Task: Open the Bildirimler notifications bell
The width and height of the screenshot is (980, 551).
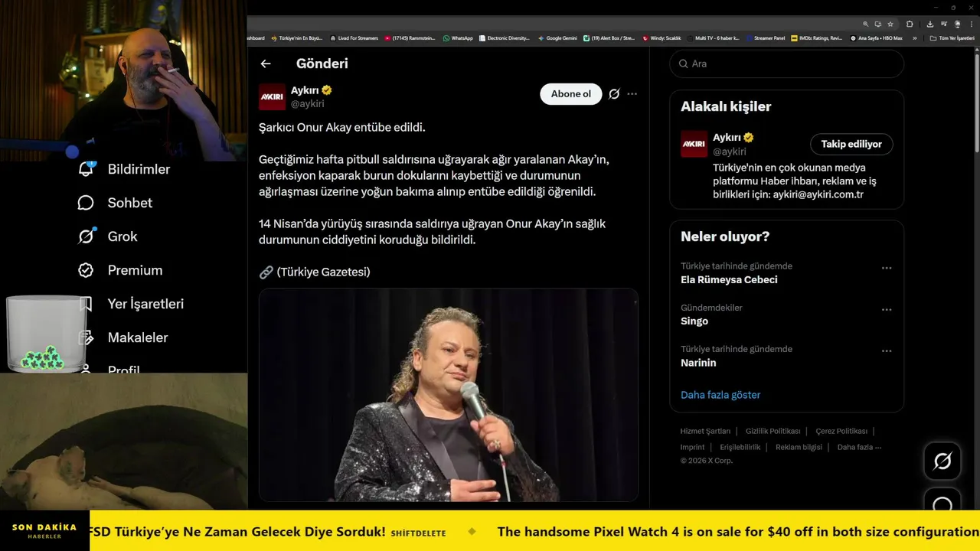Action: 87,169
